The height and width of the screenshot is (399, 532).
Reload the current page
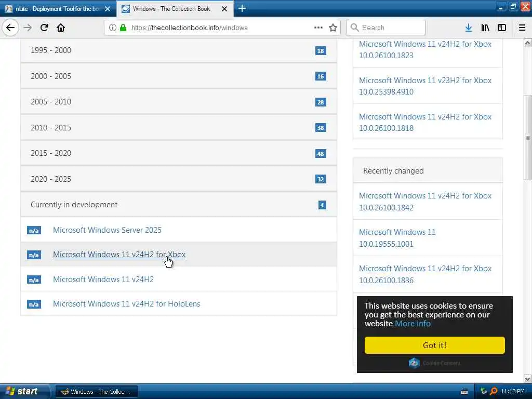click(44, 28)
